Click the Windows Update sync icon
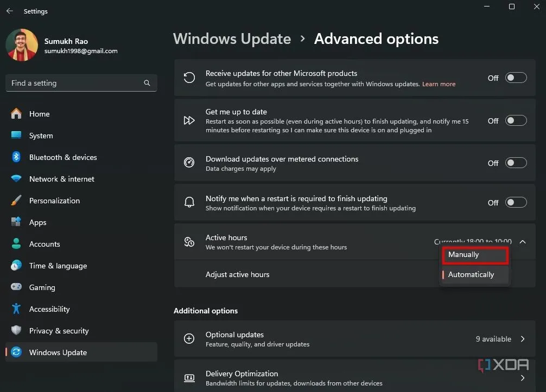The height and width of the screenshot is (392, 546). coord(16,352)
